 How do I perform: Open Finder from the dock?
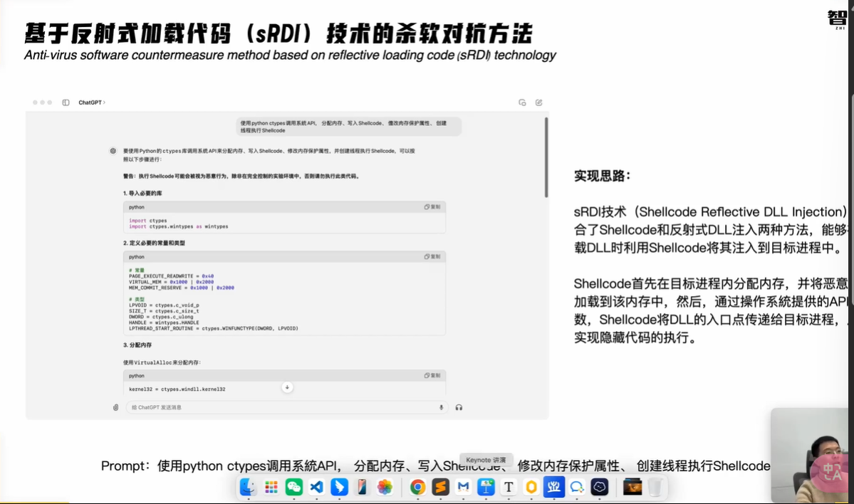click(248, 487)
